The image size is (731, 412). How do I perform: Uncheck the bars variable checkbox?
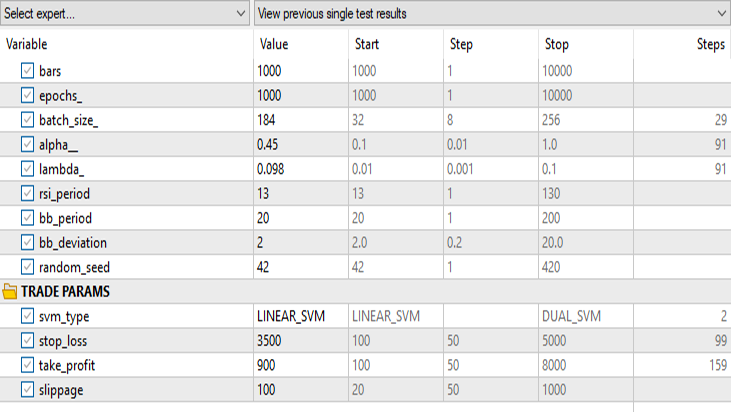point(28,71)
